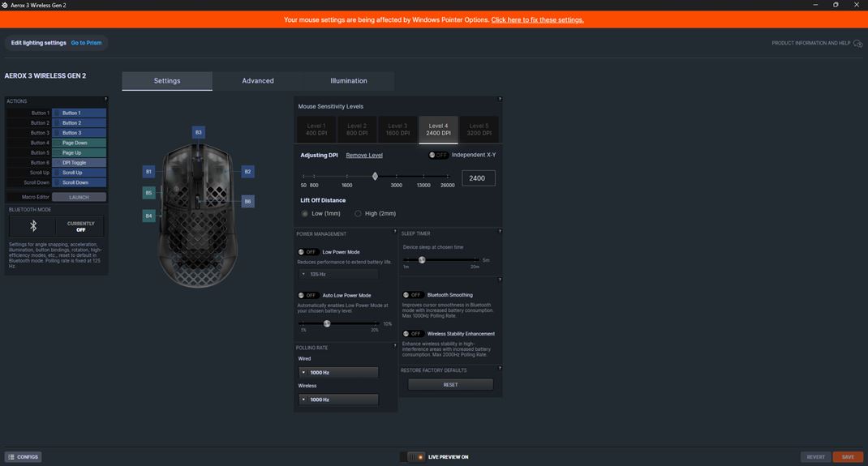
Task: Select Level 5 3200 DPI
Action: coord(479,130)
